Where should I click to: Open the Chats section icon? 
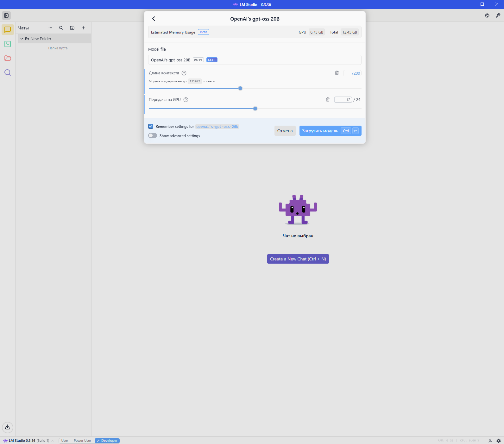pos(8,29)
